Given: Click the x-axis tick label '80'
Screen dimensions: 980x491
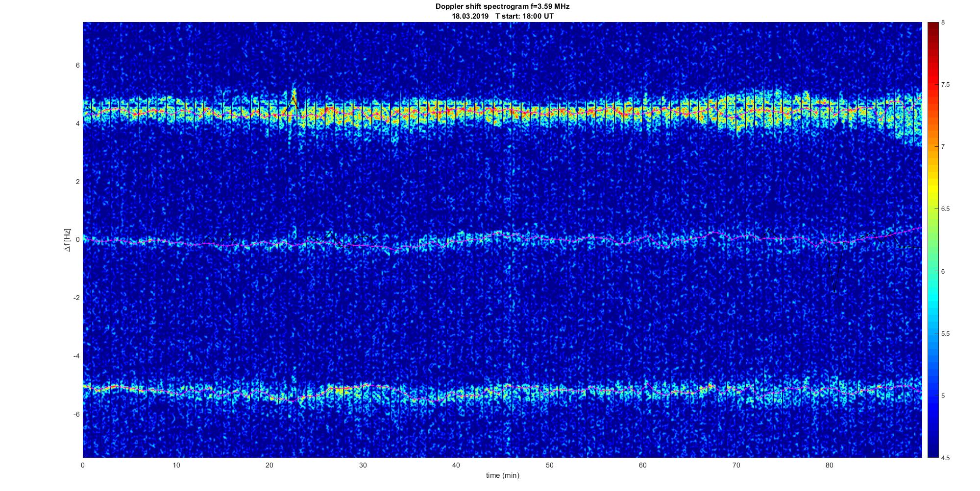Looking at the screenshot, I should pos(829,466).
